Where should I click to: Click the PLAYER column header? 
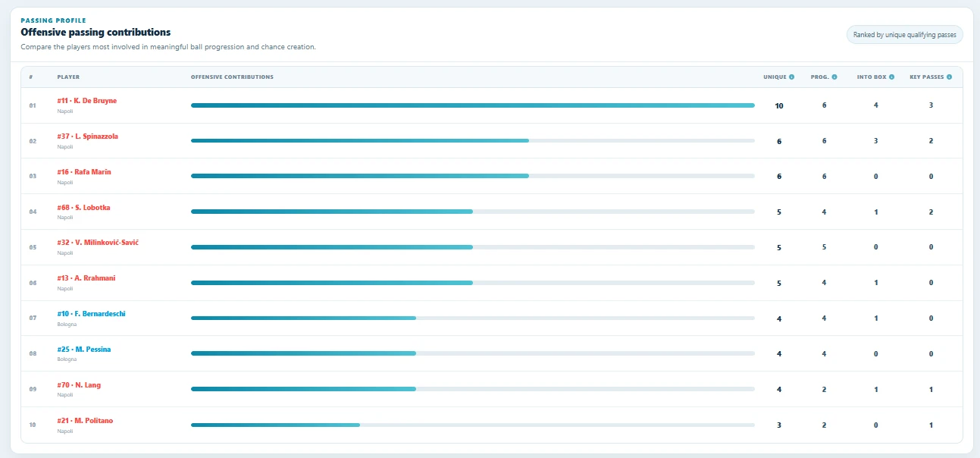(x=68, y=77)
